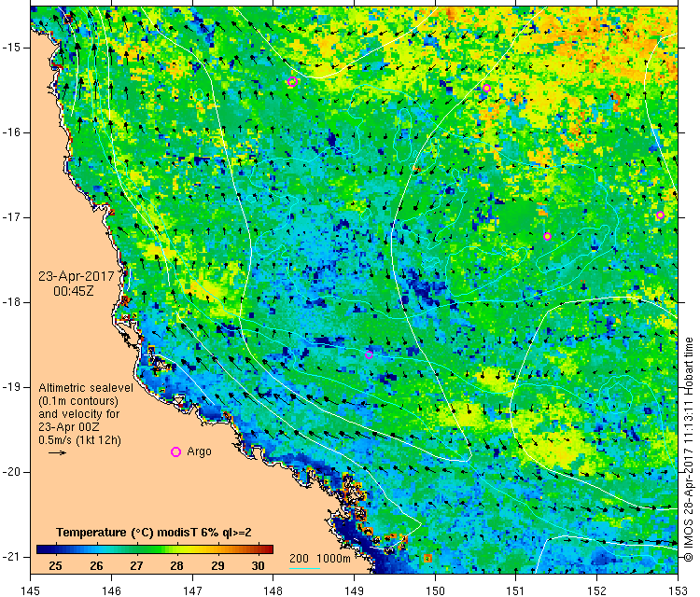
Task: Click the longitude axis label '149'
Action: (x=354, y=590)
